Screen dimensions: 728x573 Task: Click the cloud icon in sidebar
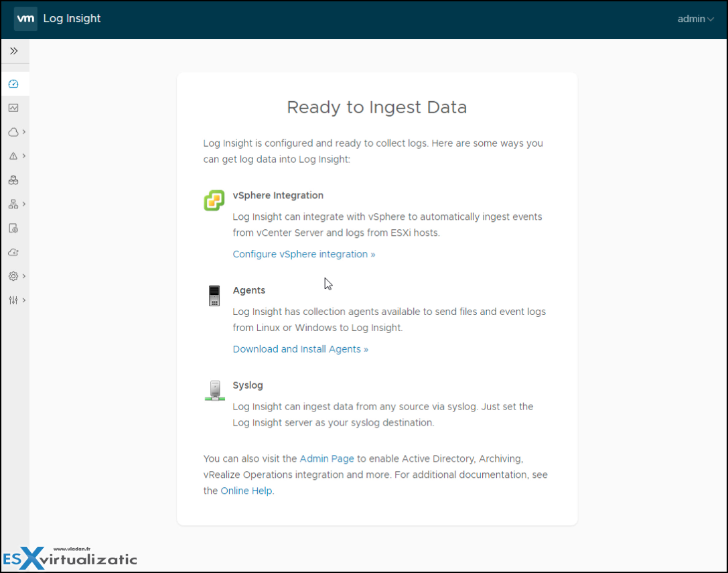(13, 132)
